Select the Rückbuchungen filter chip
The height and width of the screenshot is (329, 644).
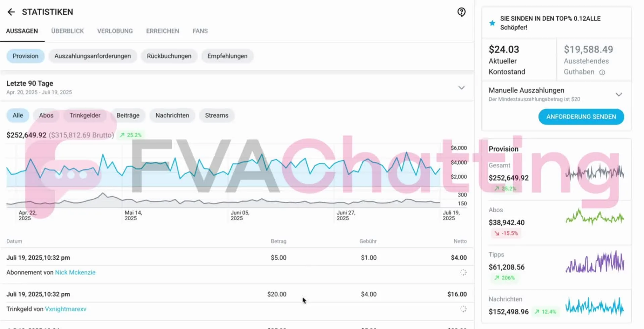pos(169,56)
